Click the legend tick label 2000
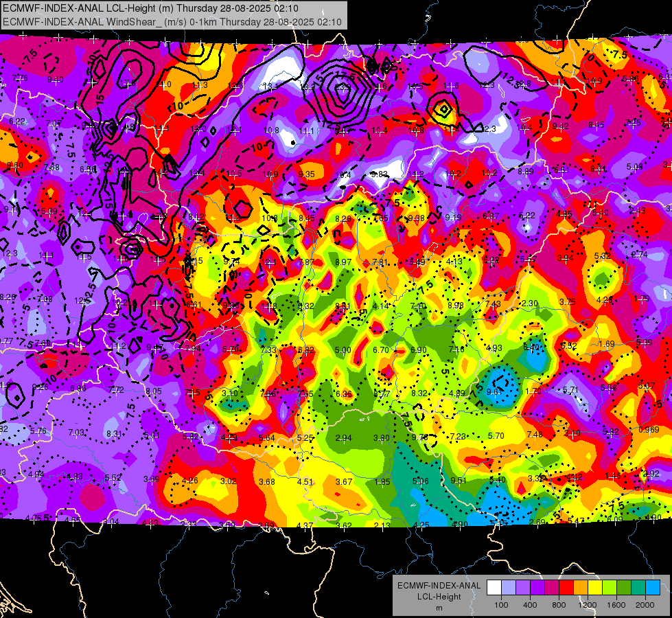 645,605
